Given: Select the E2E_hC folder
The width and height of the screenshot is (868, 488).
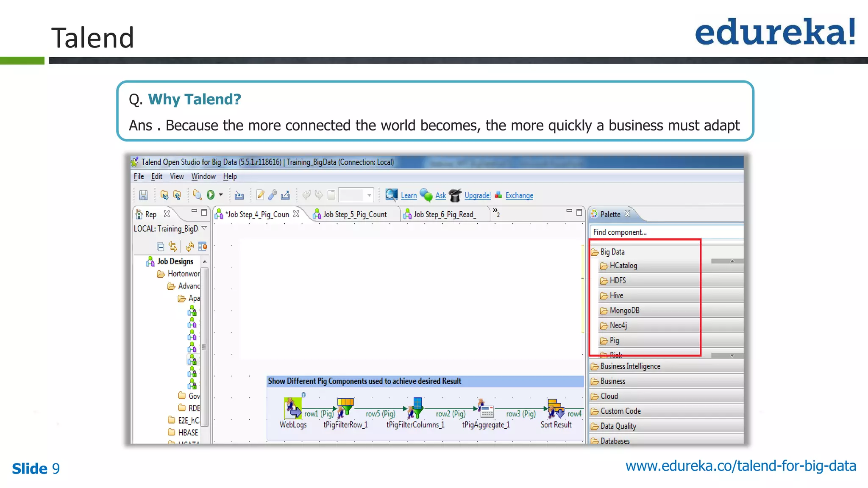Looking at the screenshot, I should tap(184, 420).
